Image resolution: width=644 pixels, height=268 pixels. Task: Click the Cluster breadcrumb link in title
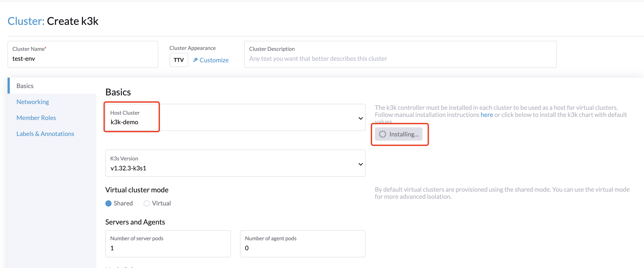(x=26, y=21)
